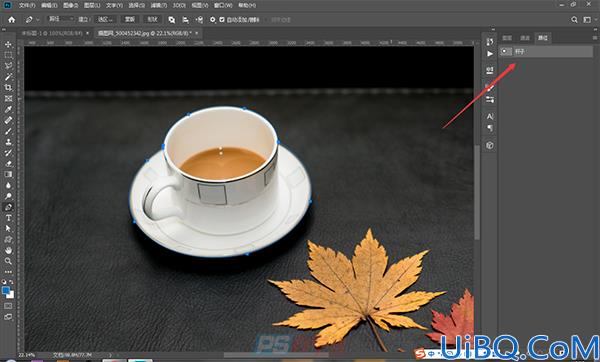Select the Eraser tool
The width and height of the screenshot is (600, 362).
[x=8, y=163]
